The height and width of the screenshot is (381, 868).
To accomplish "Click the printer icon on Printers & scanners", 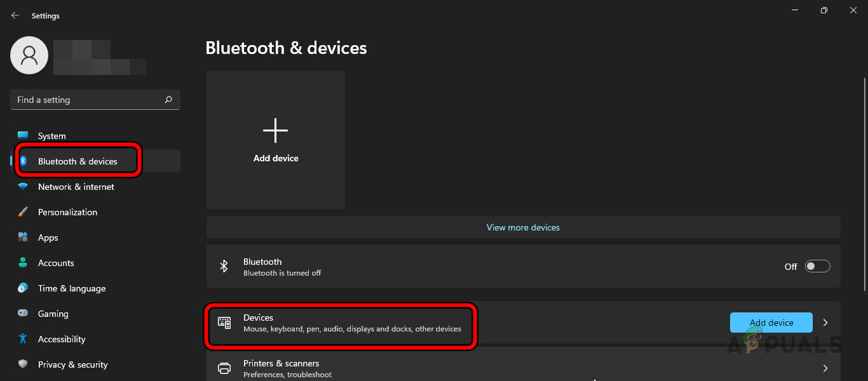I will 224,368.
